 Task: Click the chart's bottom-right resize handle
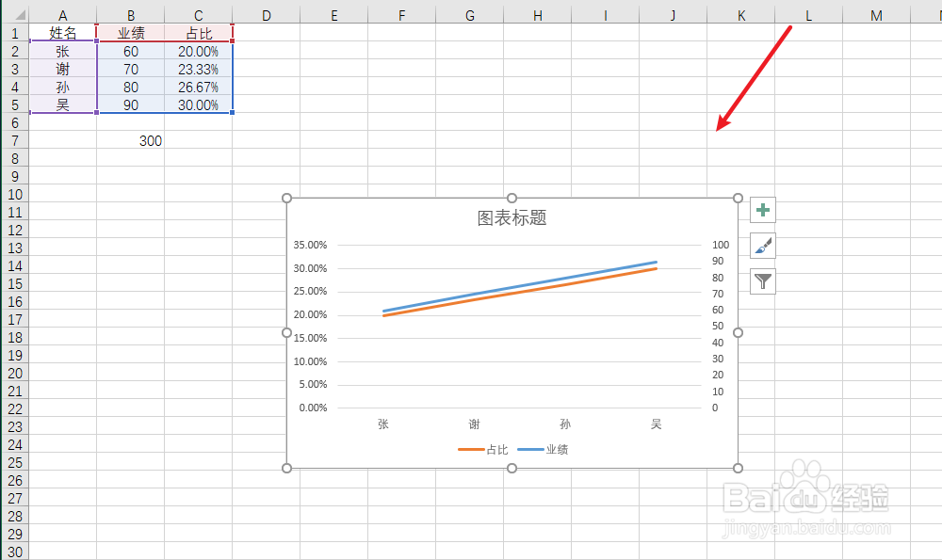click(x=738, y=468)
